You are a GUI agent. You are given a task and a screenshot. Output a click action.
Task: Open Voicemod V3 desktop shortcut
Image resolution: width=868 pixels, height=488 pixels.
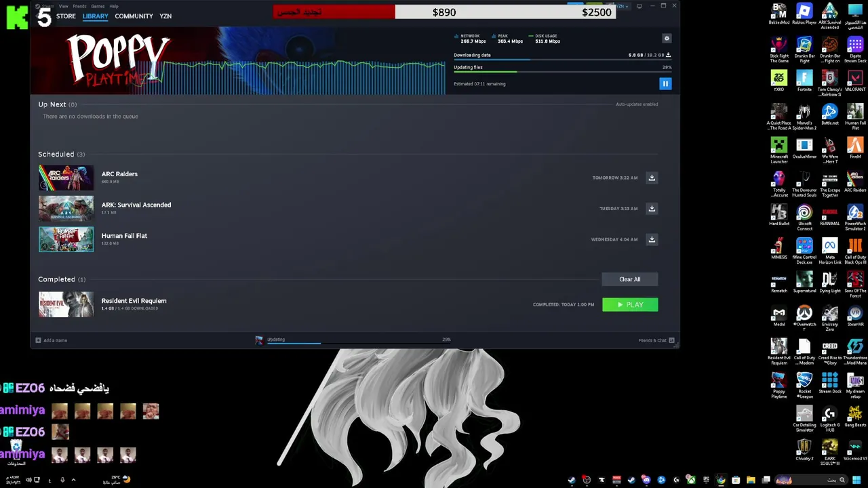tap(855, 450)
